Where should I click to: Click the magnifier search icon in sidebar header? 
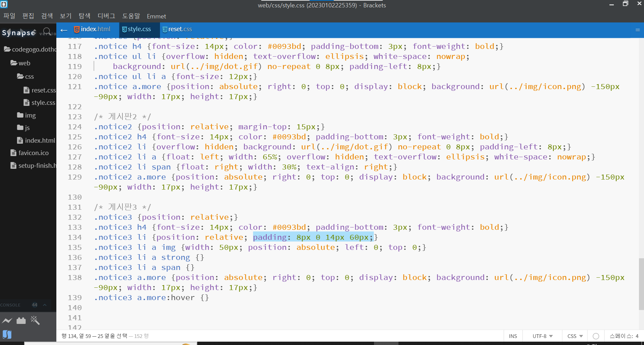[47, 32]
